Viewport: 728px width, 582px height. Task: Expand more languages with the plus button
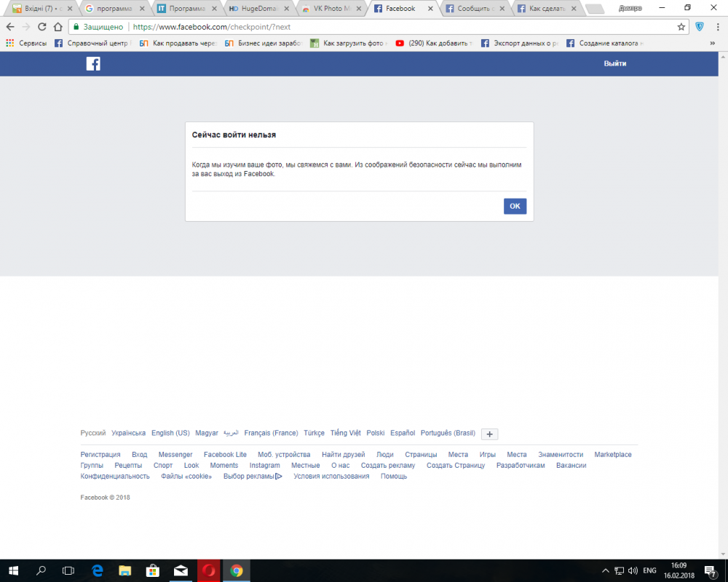[x=489, y=434]
